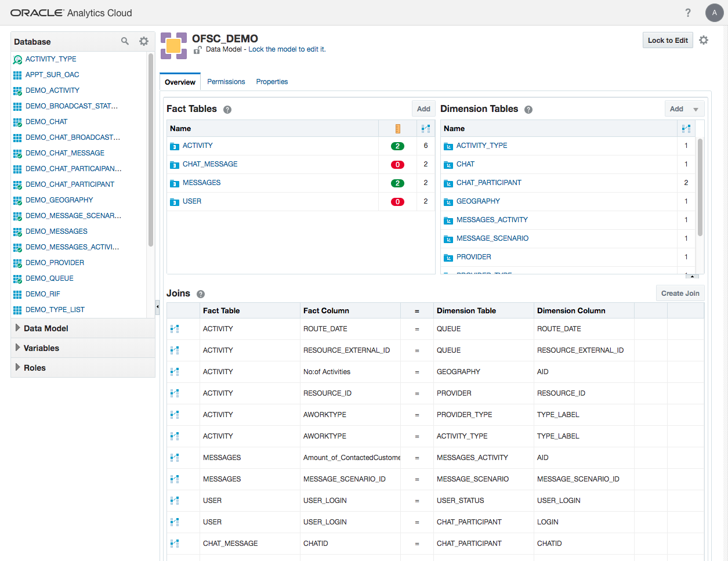Image resolution: width=728 pixels, height=561 pixels.
Task: Click the Dimension Tables list scrollbar
Action: coord(700,186)
